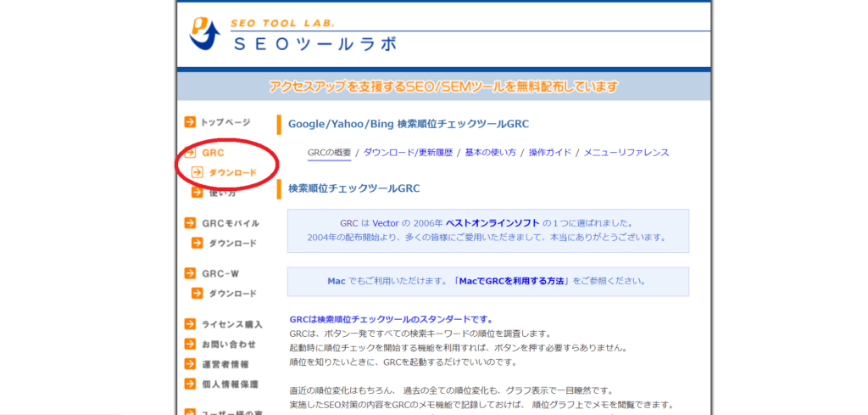
Task: Click line 起動時に順位チェックを開始する機能
Action: pyautogui.click(x=459, y=349)
